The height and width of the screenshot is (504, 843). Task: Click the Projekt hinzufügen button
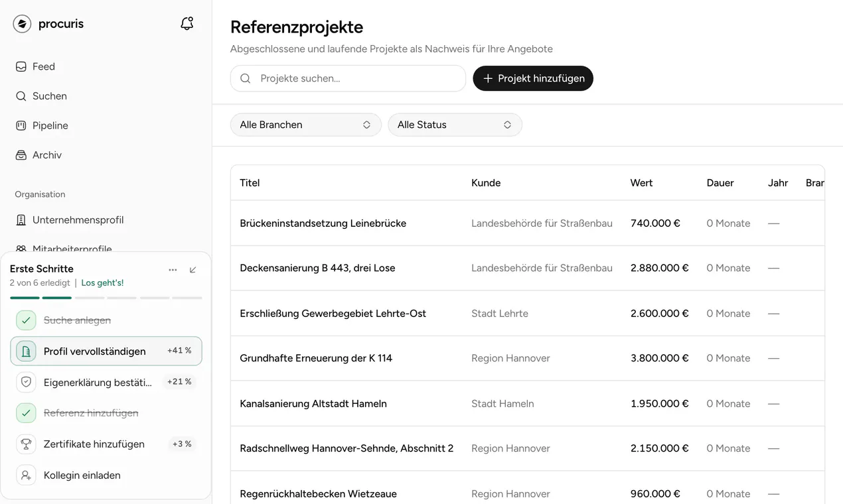pyautogui.click(x=533, y=78)
